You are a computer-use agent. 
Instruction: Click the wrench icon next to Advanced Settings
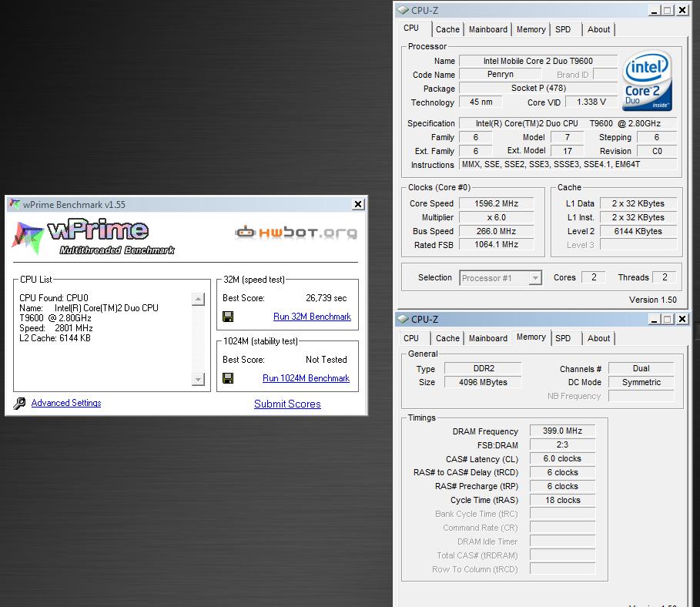click(20, 404)
